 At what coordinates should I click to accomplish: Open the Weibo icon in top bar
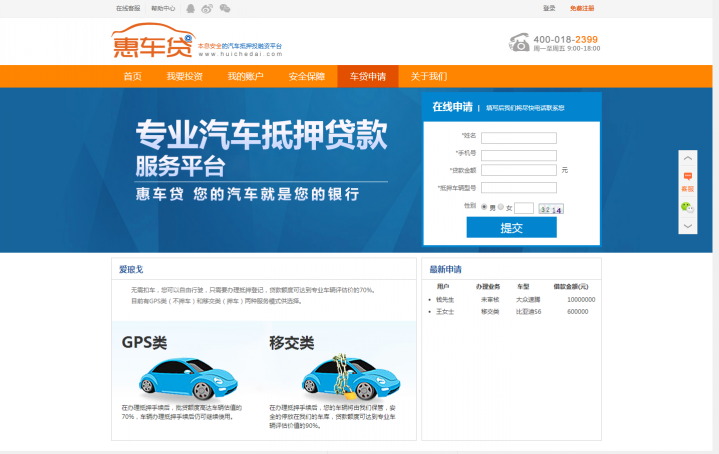pyautogui.click(x=207, y=8)
